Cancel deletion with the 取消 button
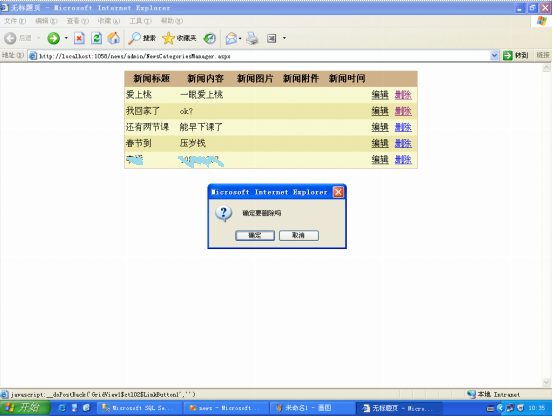 [299, 235]
